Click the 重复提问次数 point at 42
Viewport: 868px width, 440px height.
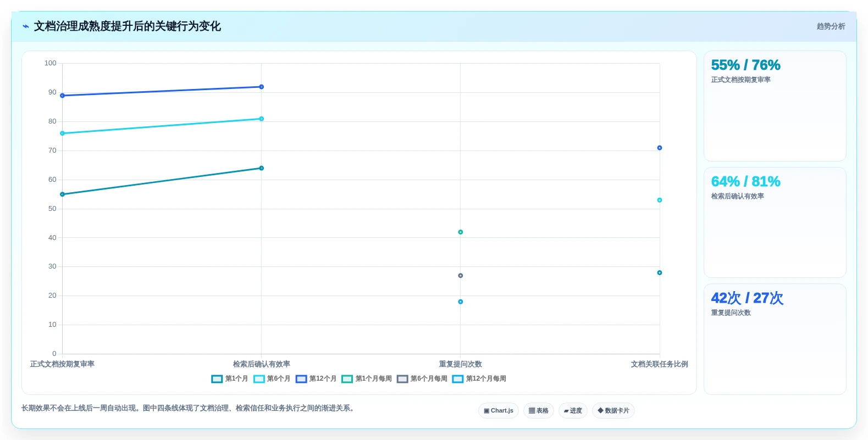[461, 232]
